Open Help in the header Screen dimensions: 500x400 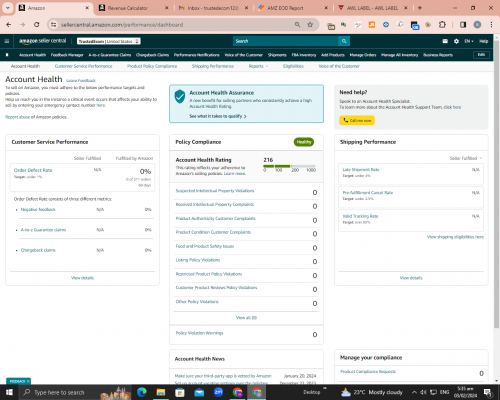[x=484, y=41]
